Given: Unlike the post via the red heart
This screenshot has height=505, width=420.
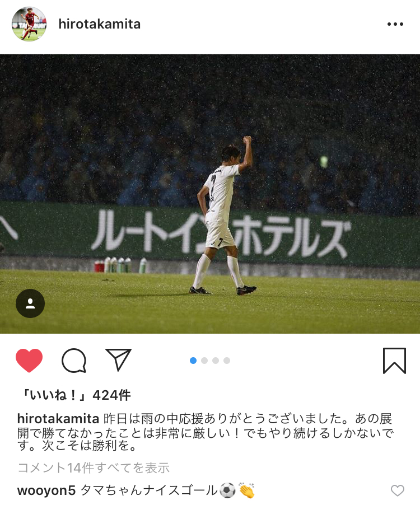Looking at the screenshot, I should (x=29, y=361).
